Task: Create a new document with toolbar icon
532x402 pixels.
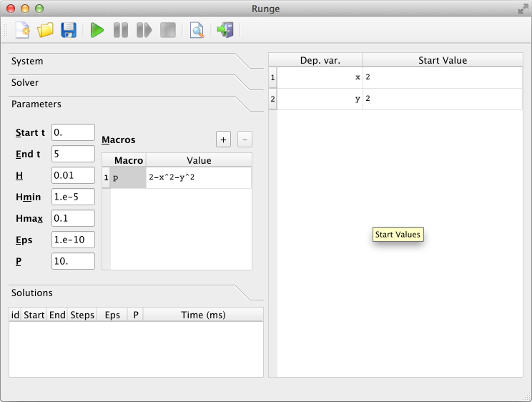Action: pos(22,30)
